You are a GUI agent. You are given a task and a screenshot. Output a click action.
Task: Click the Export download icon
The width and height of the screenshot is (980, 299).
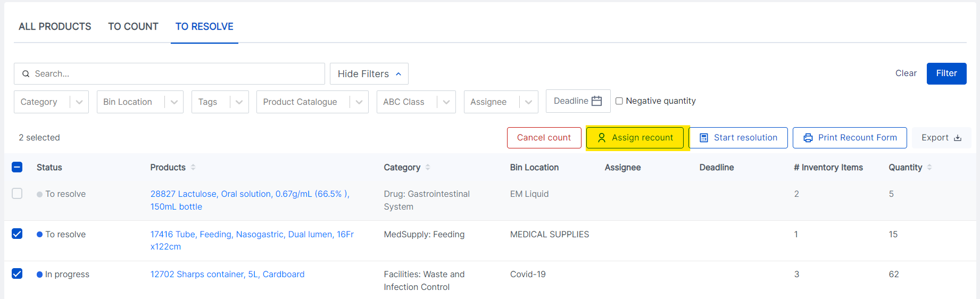click(958, 138)
